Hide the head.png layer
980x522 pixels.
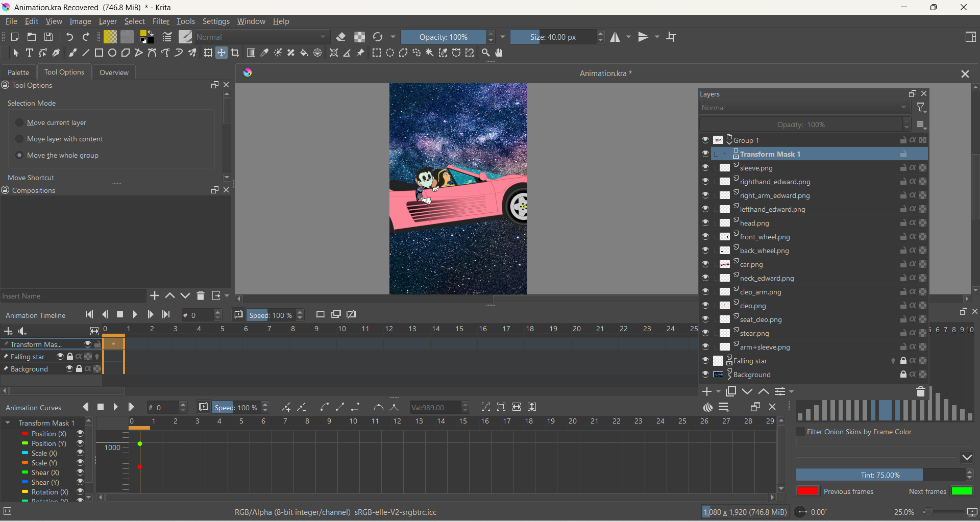pos(706,223)
